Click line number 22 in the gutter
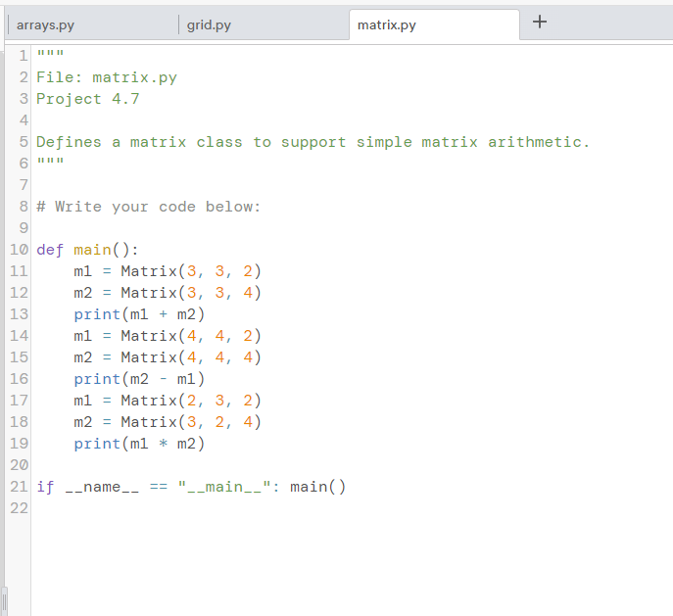 click(x=19, y=508)
